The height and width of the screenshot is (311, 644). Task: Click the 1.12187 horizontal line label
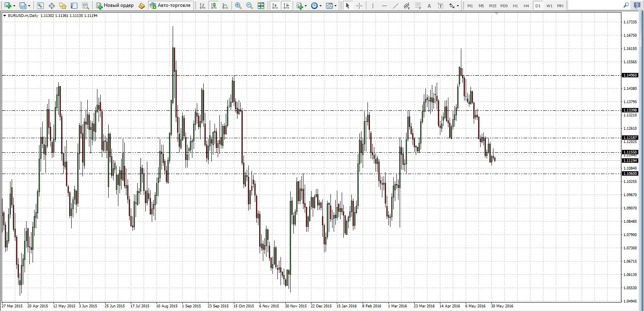pos(630,138)
